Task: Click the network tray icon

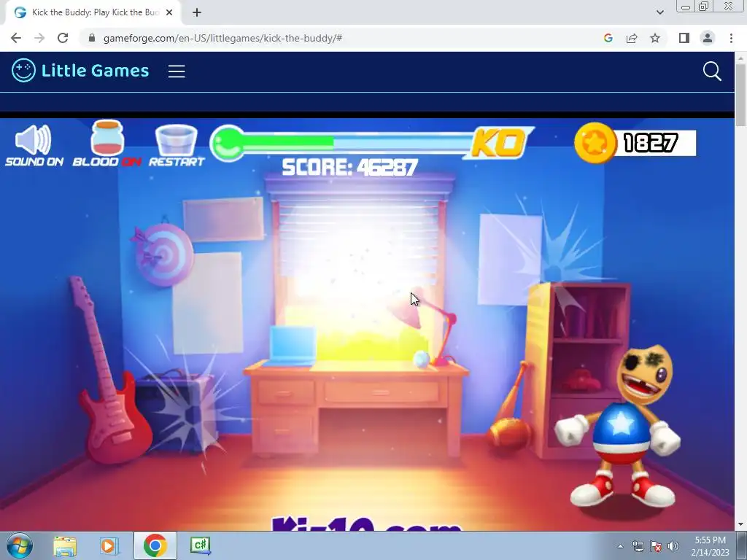Action: click(x=638, y=546)
